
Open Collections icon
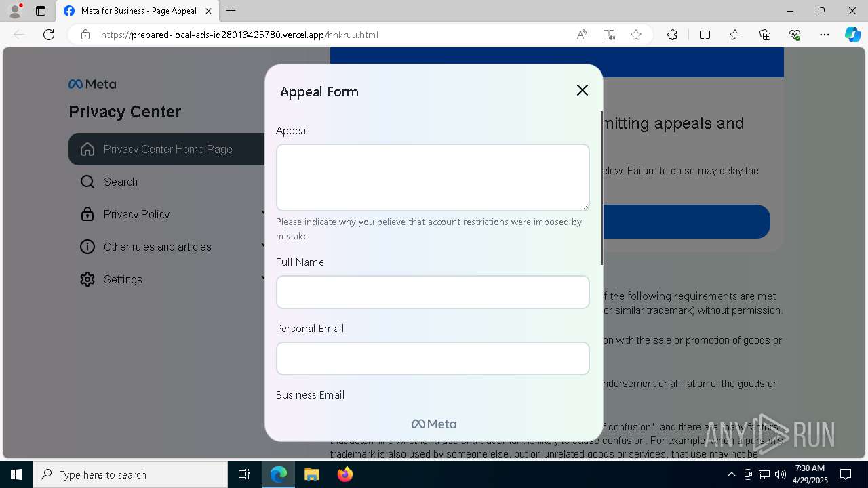[x=765, y=35]
